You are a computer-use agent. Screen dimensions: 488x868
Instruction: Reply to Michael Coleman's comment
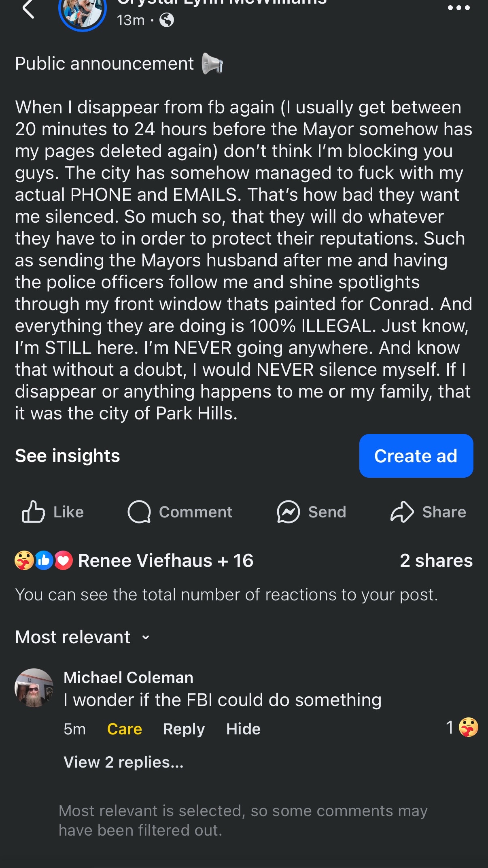pos(184,729)
